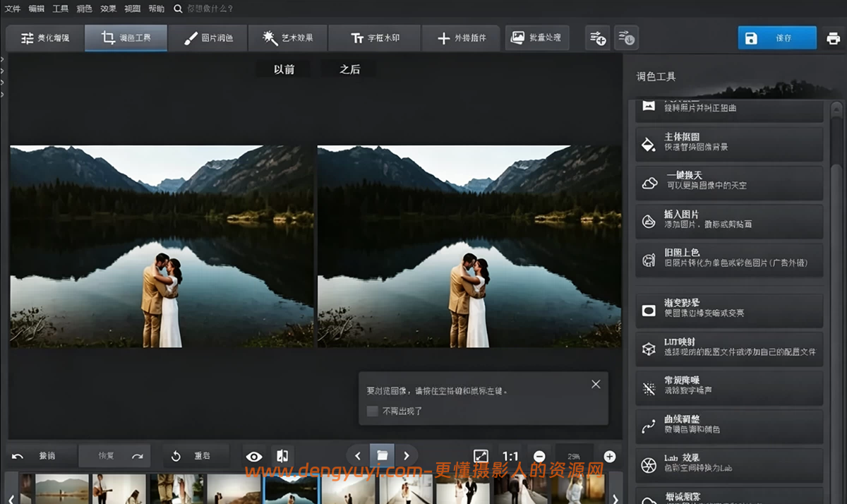847x504 pixels.
Task: Click the redo button labeled 恢复
Action: point(114,456)
